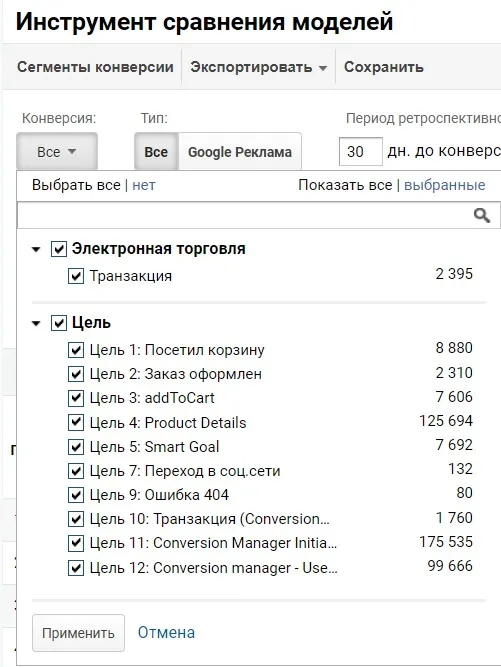Screen dimensions: 501x667
Task: Toggle checkbox for Цель 4: Product Details
Action: pyautogui.click(x=76, y=422)
